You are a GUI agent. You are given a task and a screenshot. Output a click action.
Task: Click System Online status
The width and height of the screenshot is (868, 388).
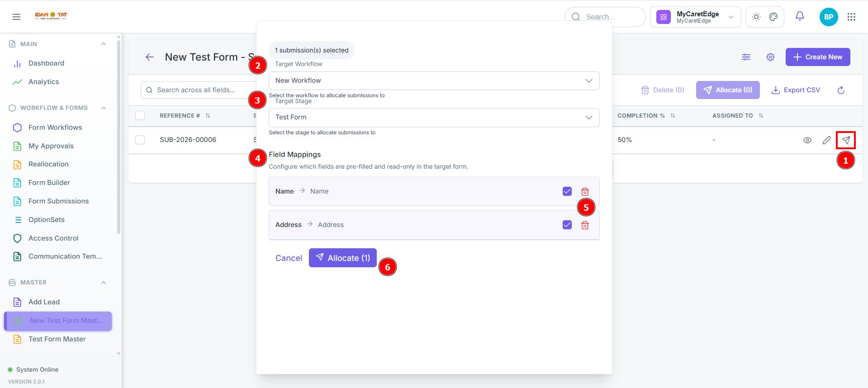coord(33,369)
